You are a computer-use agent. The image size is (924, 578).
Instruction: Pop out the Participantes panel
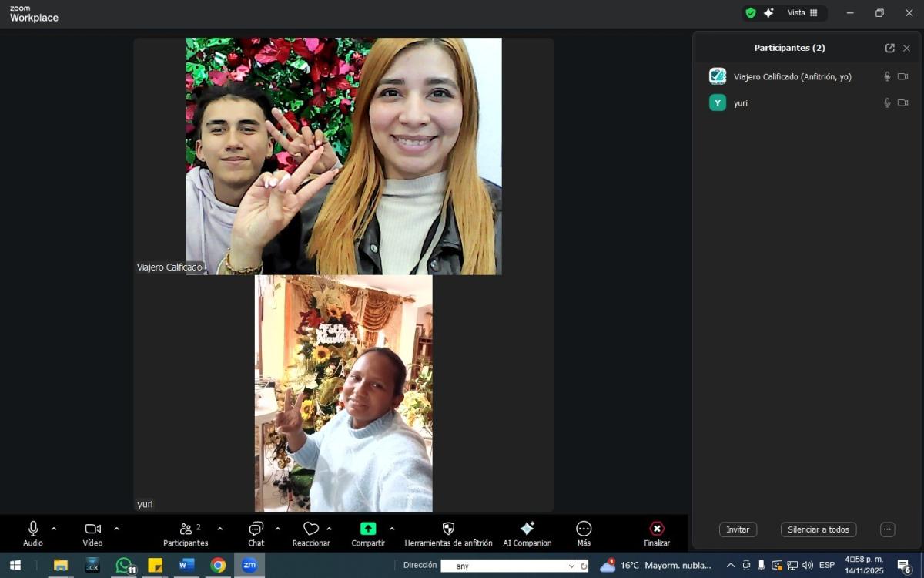889,48
